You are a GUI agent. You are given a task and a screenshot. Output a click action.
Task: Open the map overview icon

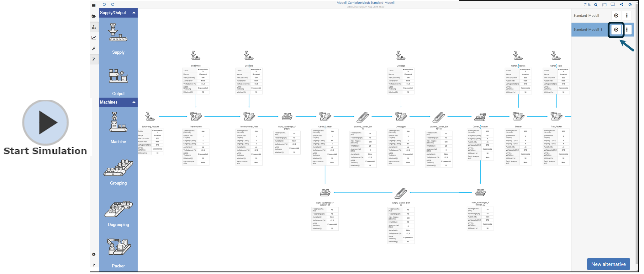604,5
